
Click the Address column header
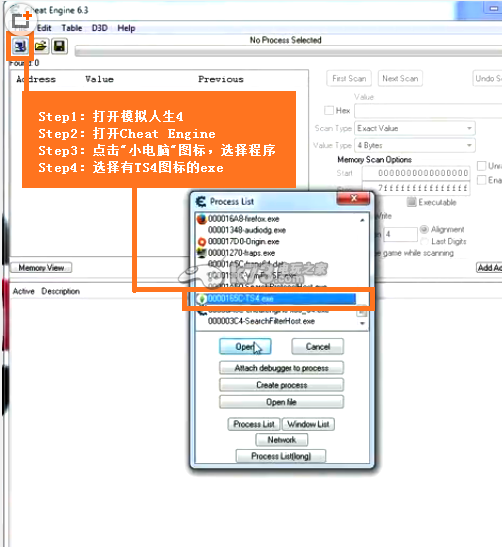[36, 79]
